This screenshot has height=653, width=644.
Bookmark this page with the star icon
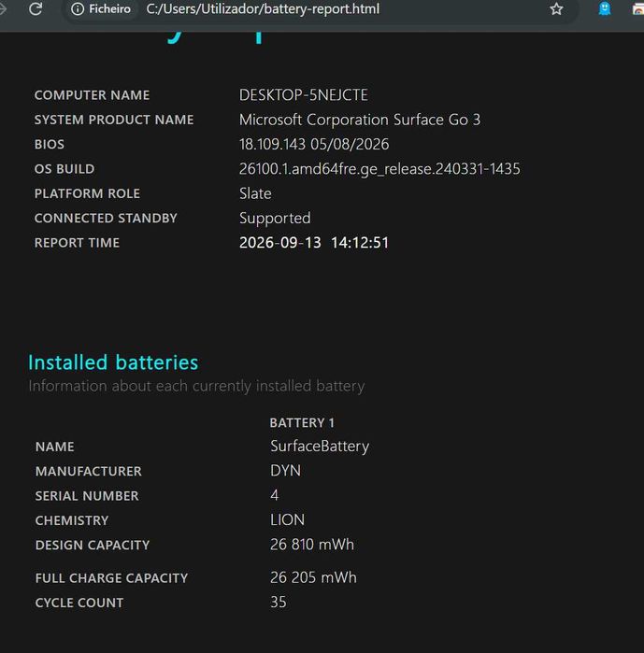pyautogui.click(x=556, y=8)
